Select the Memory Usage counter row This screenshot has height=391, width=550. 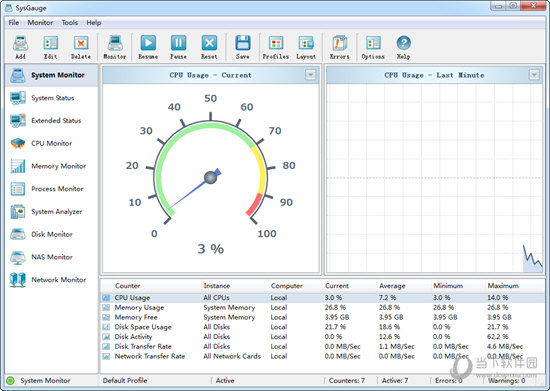click(x=323, y=308)
